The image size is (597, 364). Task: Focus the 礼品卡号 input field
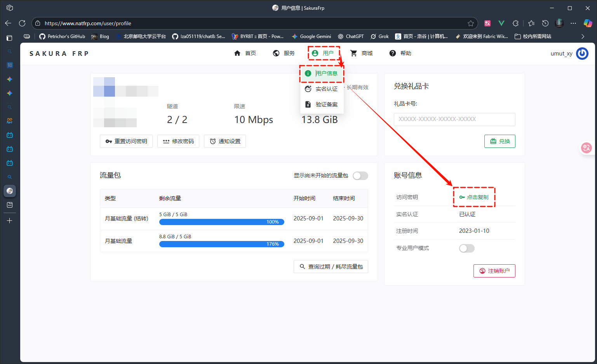click(454, 120)
